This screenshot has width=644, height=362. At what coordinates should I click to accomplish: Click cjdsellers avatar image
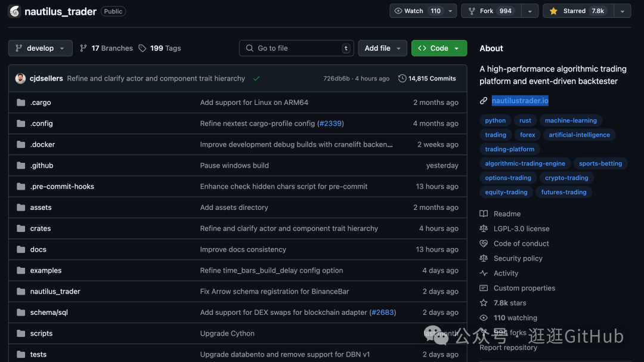tap(20, 78)
